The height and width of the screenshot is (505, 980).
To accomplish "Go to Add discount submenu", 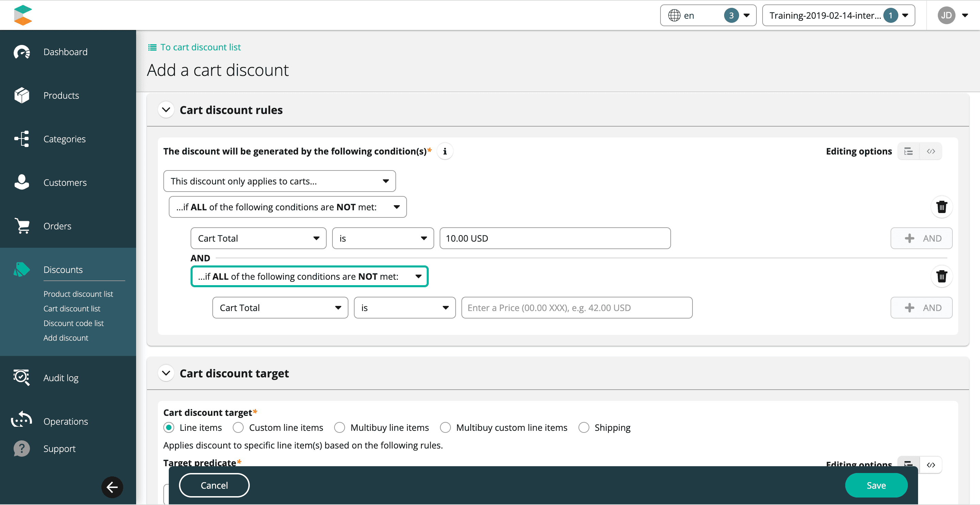I will point(65,337).
